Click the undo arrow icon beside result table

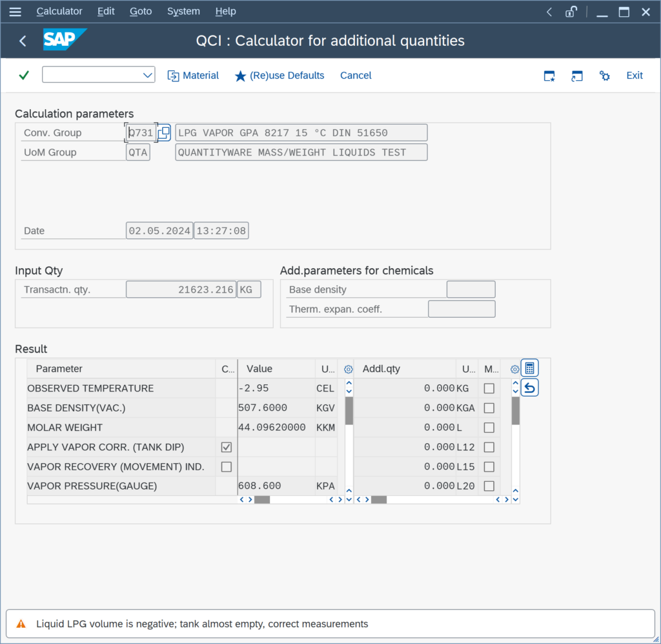529,388
